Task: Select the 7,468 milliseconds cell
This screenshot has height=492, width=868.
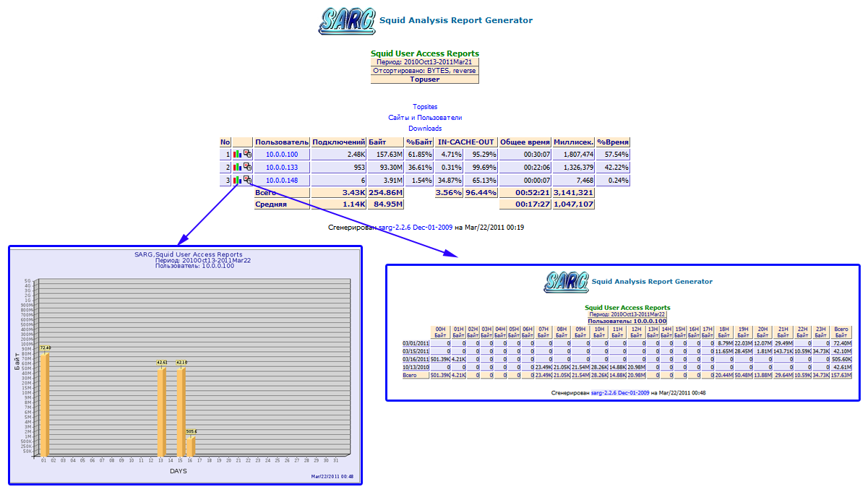Action: [574, 181]
